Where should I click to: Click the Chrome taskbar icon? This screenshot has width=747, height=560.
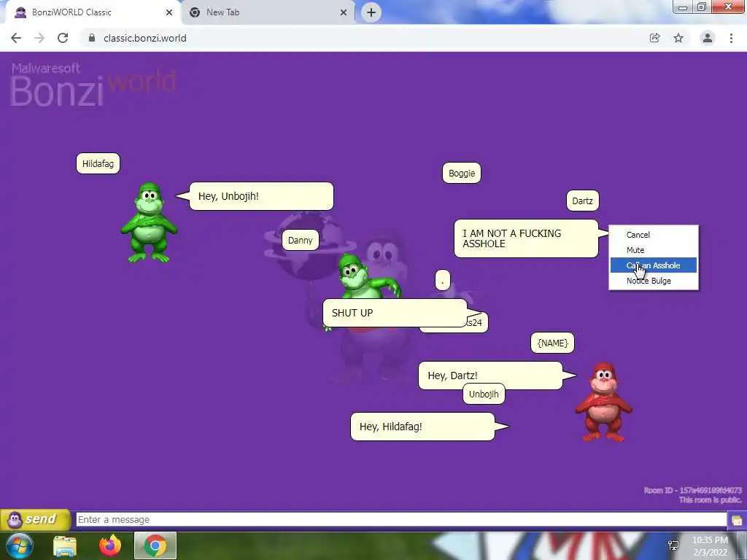click(155, 545)
